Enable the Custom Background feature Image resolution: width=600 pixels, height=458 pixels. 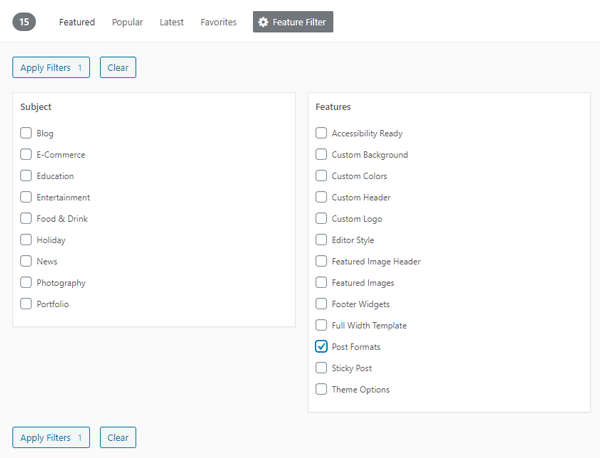click(x=321, y=155)
